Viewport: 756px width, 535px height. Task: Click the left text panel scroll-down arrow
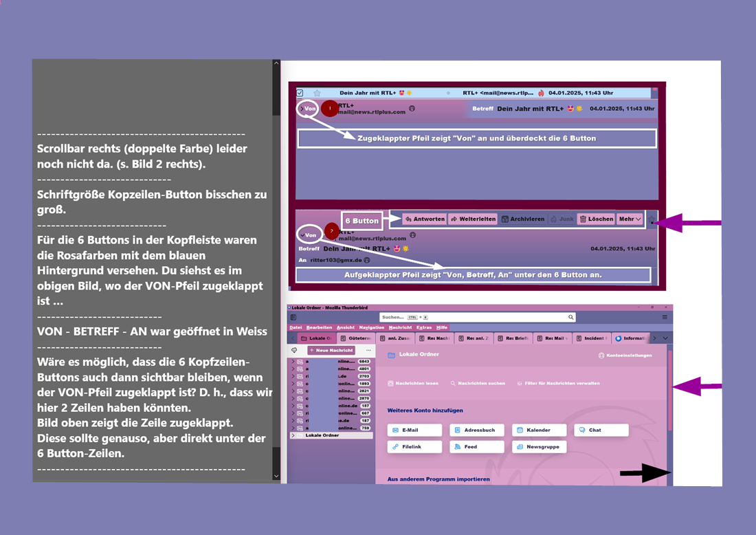pyautogui.click(x=276, y=476)
